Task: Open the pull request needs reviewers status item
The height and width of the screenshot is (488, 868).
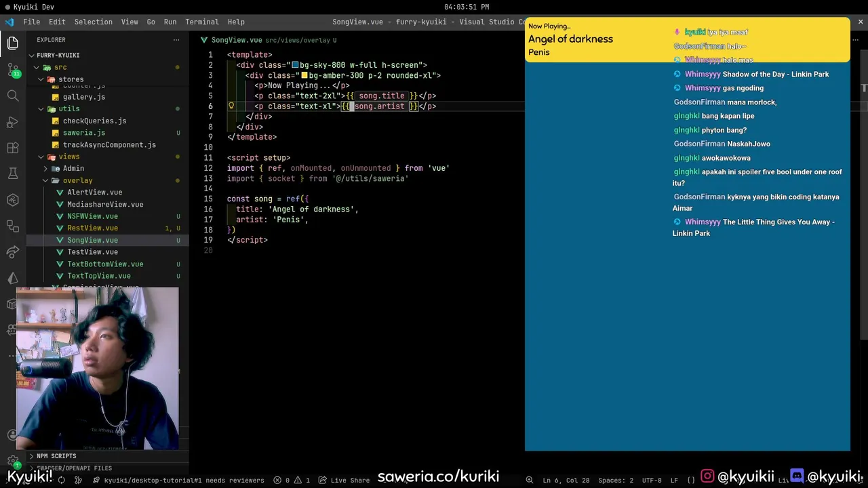Action: 178,480
